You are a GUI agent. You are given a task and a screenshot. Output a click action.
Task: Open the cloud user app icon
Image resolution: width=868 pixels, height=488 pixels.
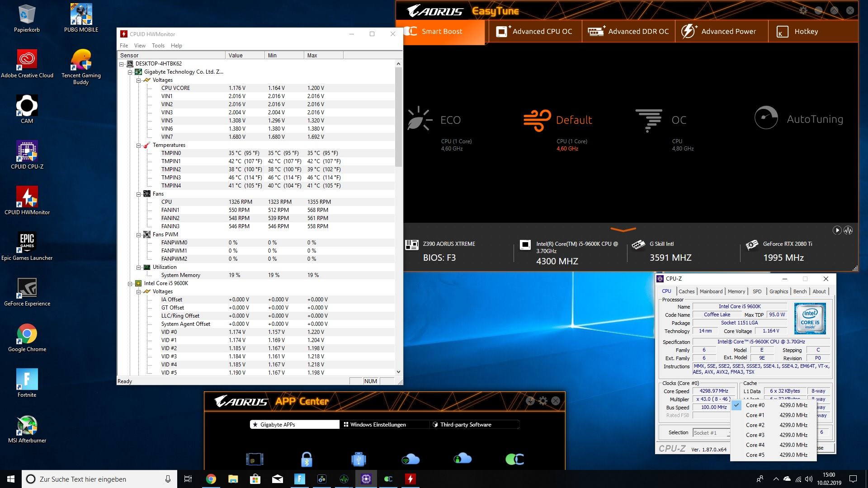(x=462, y=459)
